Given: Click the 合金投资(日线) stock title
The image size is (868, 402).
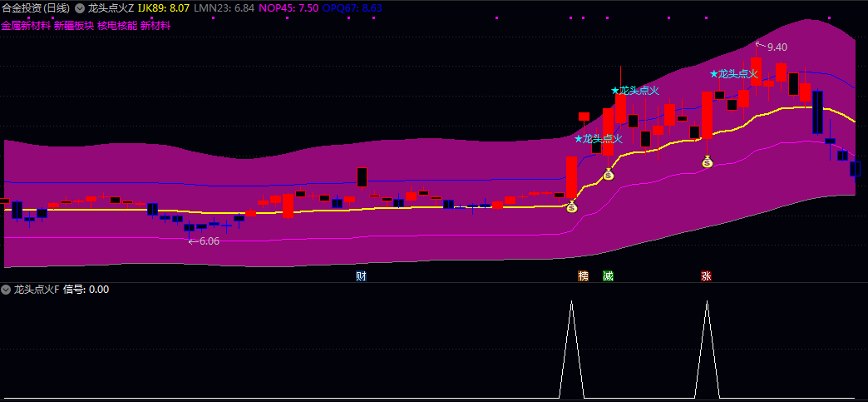Looking at the screenshot, I should (x=36, y=8).
